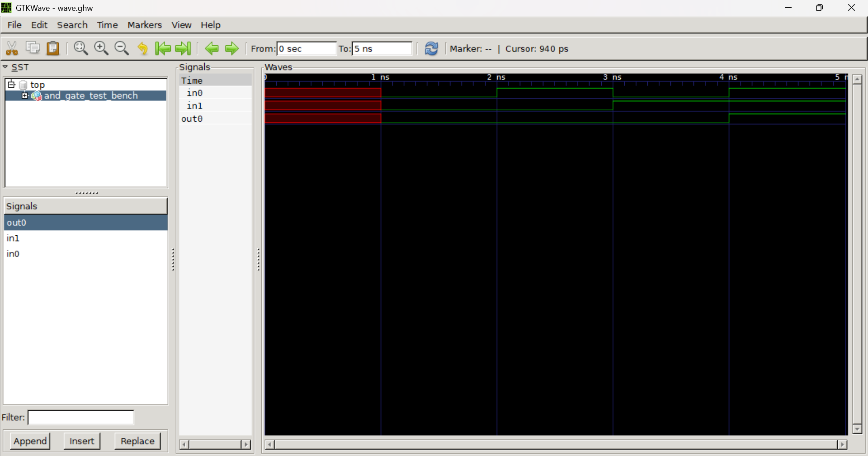
Task: Select the in1 signal
Action: click(x=13, y=238)
